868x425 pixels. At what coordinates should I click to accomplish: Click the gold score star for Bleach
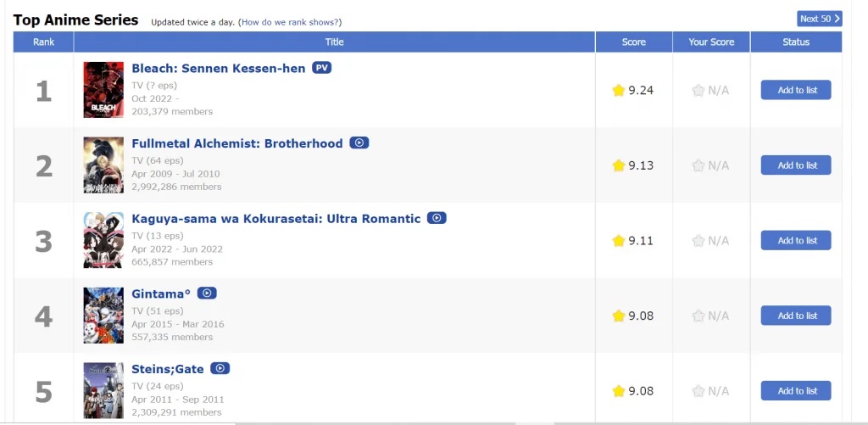(x=619, y=91)
